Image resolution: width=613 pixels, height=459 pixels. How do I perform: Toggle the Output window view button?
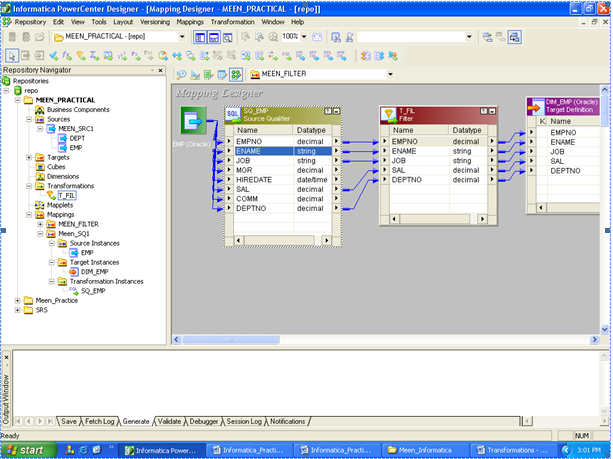214,37
